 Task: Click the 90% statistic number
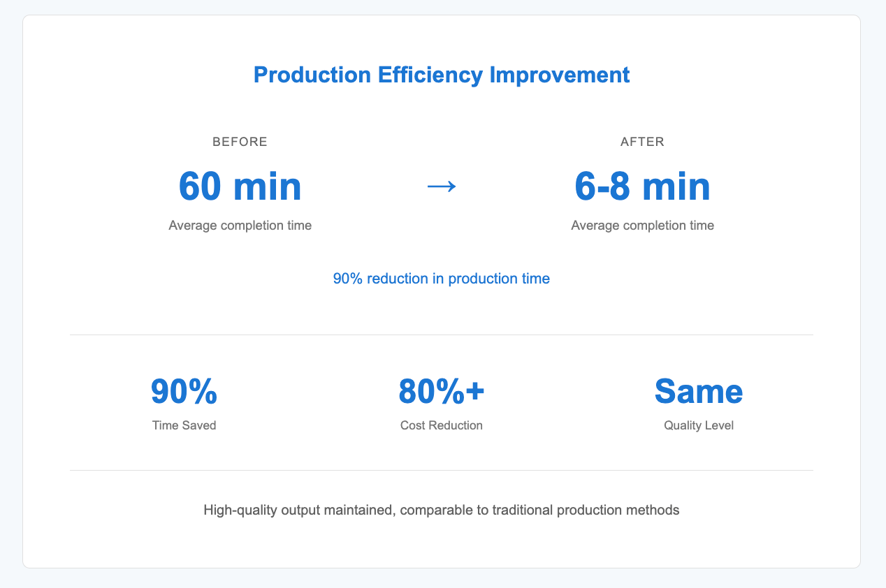click(x=184, y=392)
